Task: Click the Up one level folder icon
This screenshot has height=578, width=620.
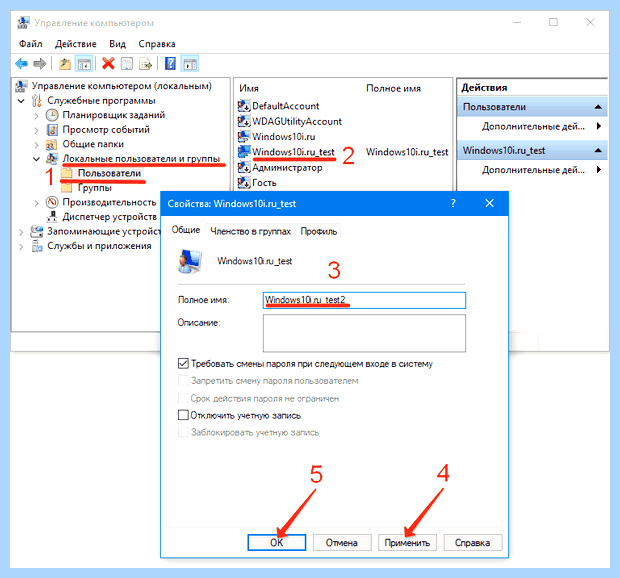Action: [x=65, y=64]
